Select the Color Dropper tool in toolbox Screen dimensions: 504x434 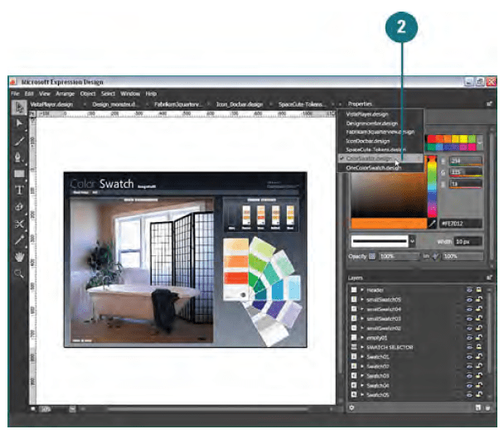[x=19, y=240]
